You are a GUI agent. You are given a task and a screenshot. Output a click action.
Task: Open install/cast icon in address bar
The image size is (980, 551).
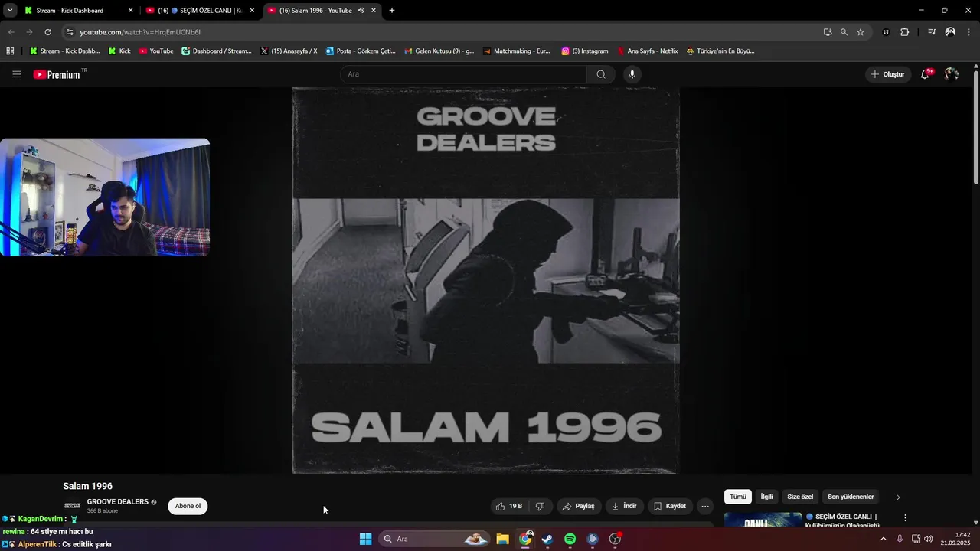point(828,32)
